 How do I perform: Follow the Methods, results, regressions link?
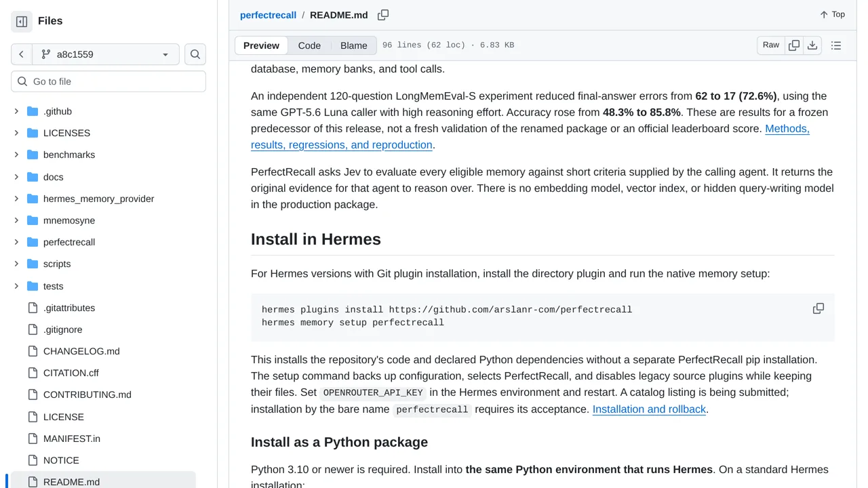coord(530,137)
